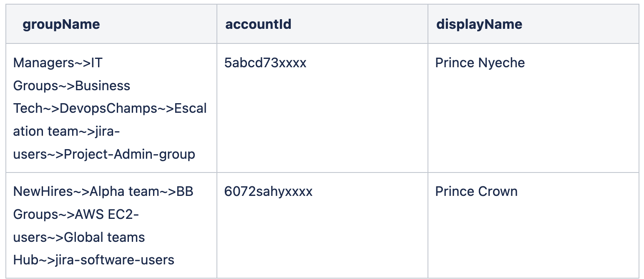The image size is (644, 279).
Task: Click empty area below Prince Nyeche
Action: click(533, 121)
